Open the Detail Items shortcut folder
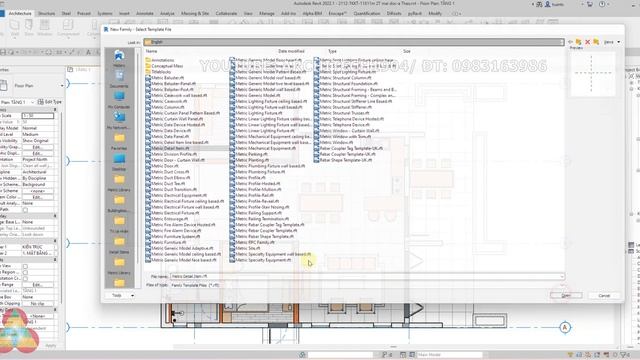The image size is (640, 360). point(119,245)
